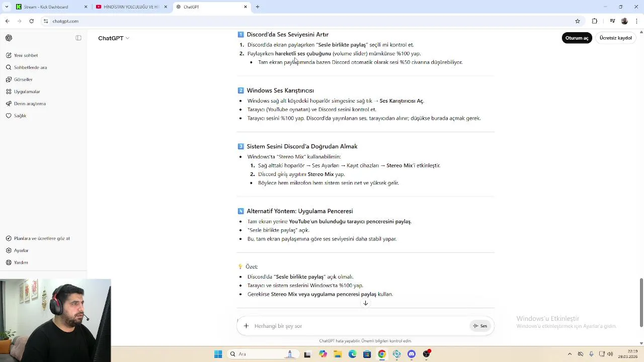The height and width of the screenshot is (362, 644).
Task: Open Sohbetlerde ara search
Action: tap(30, 67)
